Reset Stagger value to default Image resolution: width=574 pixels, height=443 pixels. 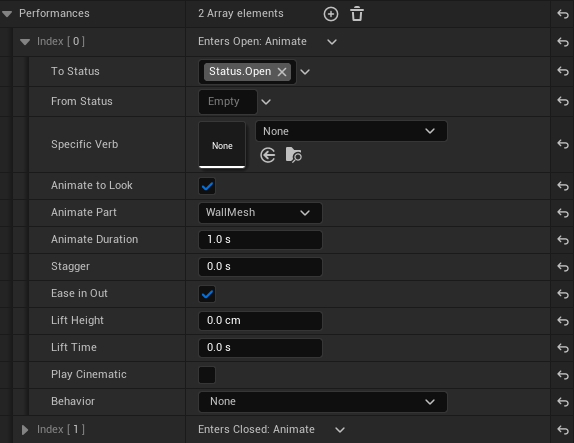[563, 267]
